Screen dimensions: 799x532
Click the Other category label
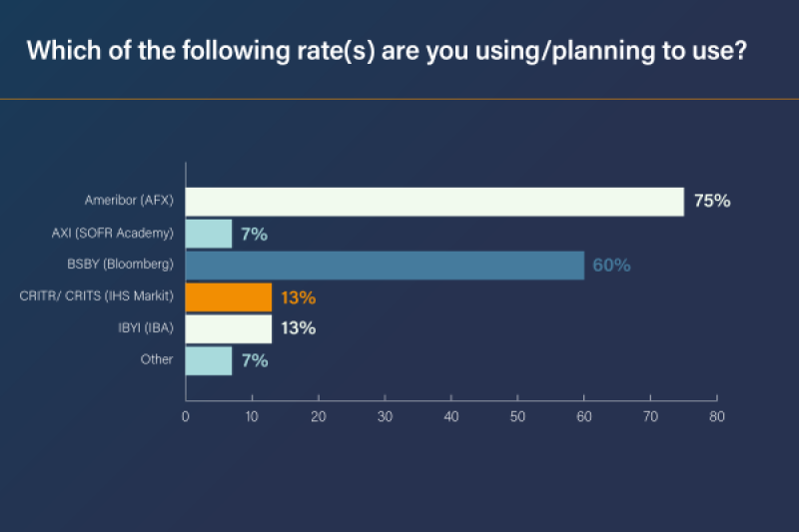(x=157, y=359)
